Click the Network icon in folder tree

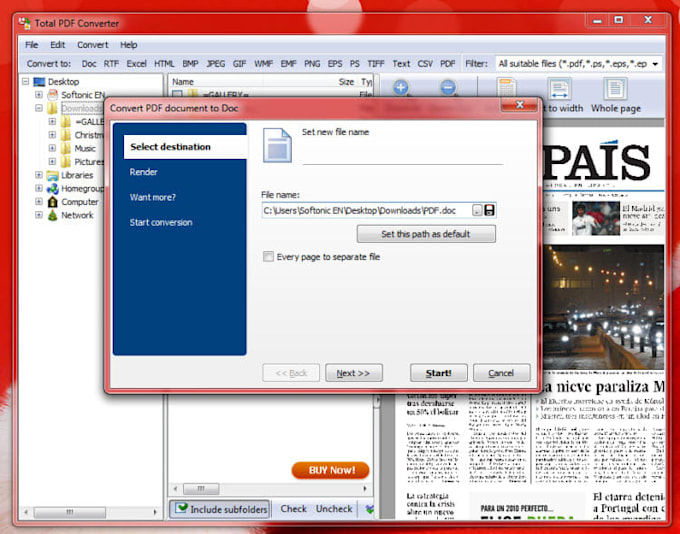52,215
